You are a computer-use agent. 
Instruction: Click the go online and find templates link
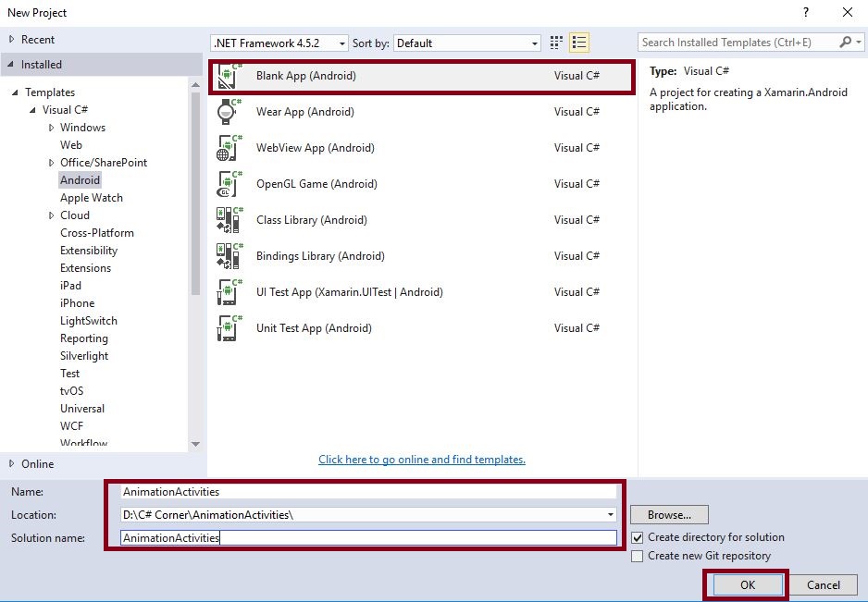pyautogui.click(x=422, y=460)
